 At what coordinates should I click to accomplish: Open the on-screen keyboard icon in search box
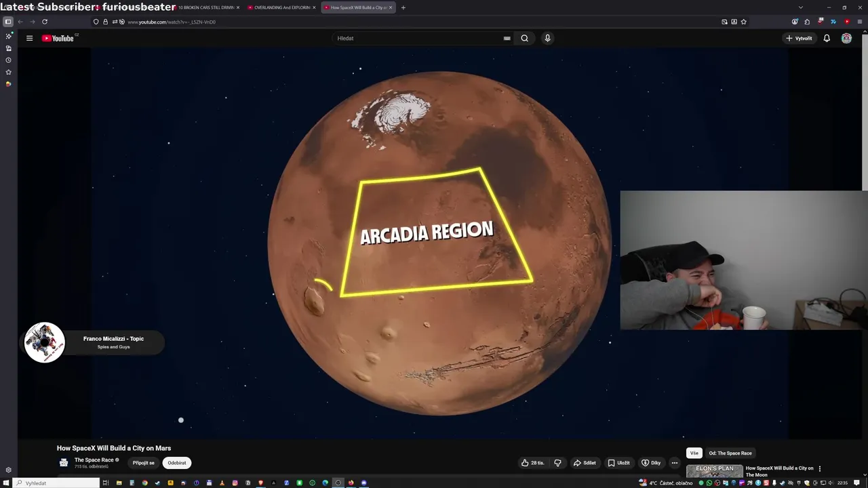pos(507,38)
